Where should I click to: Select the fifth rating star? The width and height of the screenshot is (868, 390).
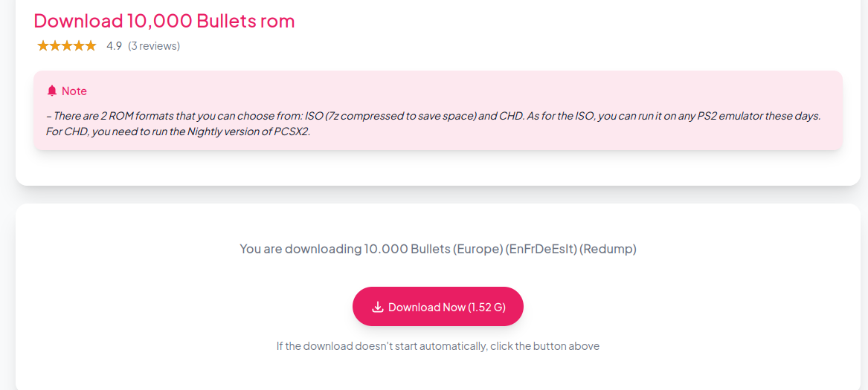coord(91,46)
